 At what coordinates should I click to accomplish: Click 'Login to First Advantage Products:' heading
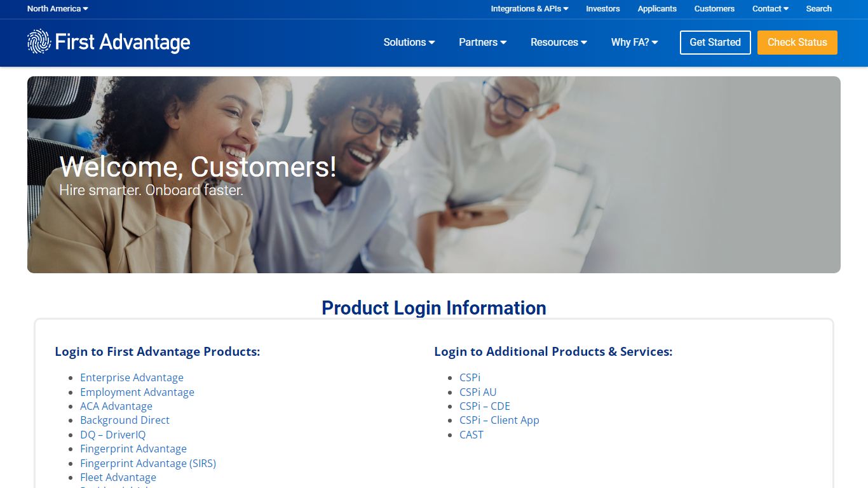click(158, 351)
